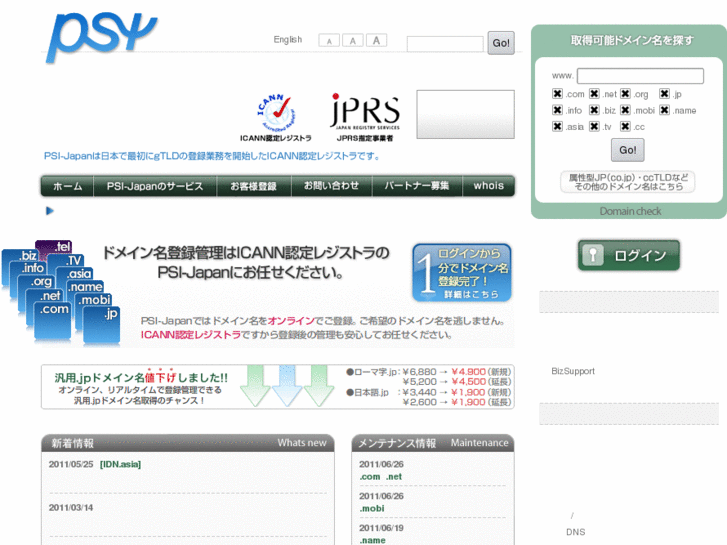
Task: Open the whois menu item
Action: [489, 186]
